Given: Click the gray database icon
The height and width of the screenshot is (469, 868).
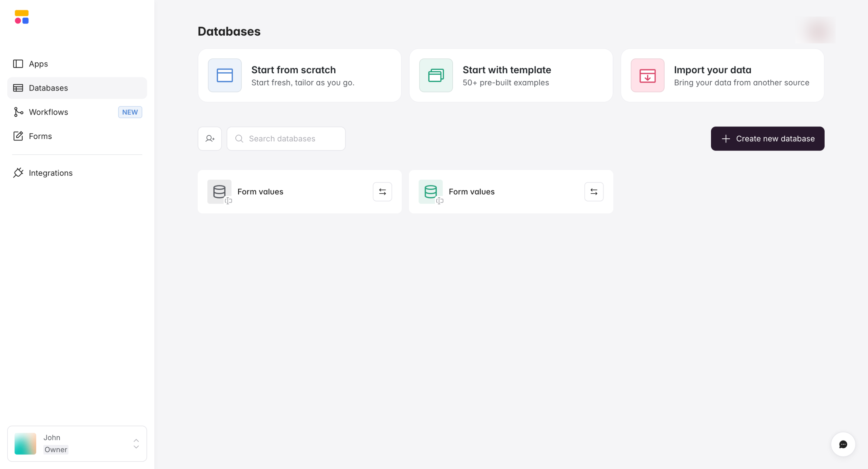Looking at the screenshot, I should (x=219, y=192).
